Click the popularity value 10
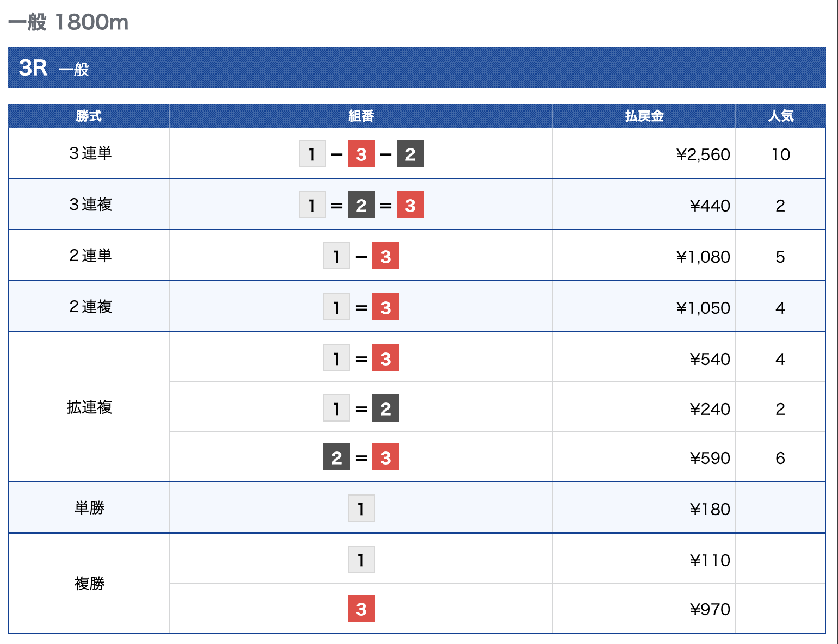Viewport: 838px width, 644px height. click(x=780, y=155)
